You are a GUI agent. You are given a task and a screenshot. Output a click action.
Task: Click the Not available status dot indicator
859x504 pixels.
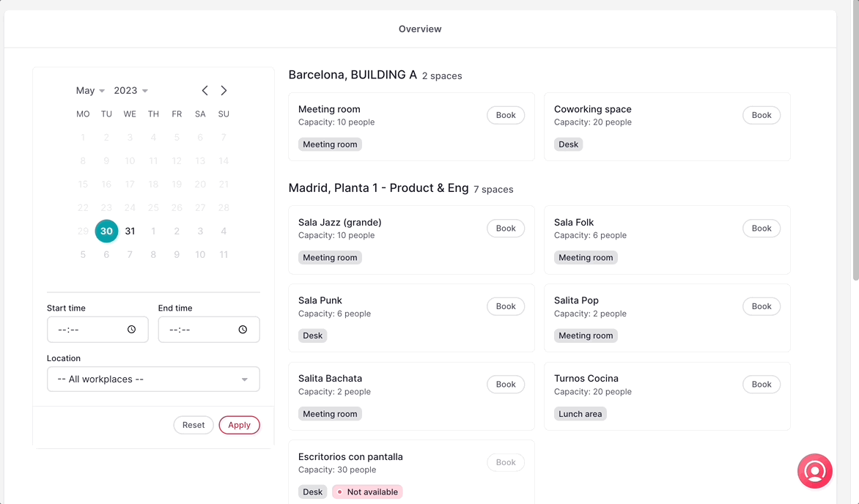[x=339, y=492]
